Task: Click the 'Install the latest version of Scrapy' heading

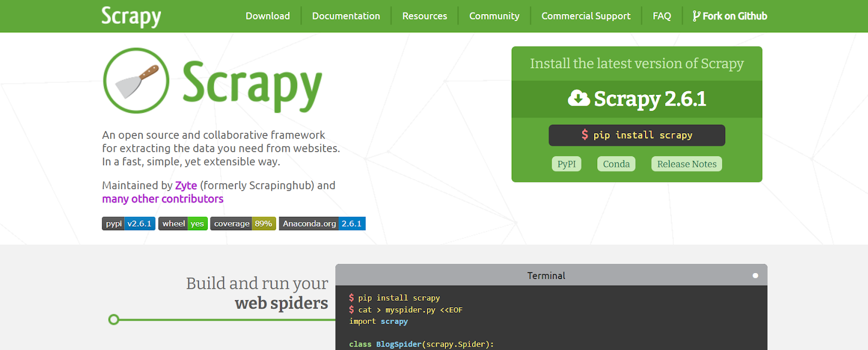Action: (x=637, y=64)
